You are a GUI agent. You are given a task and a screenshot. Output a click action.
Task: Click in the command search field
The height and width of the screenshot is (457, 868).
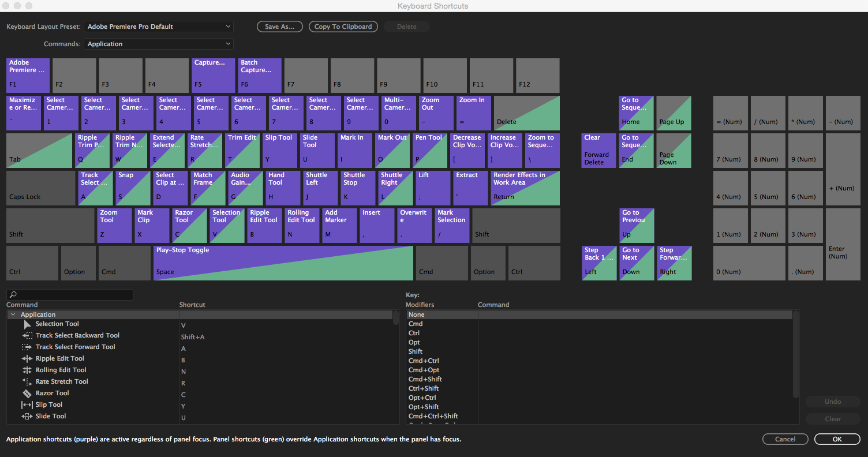70,295
